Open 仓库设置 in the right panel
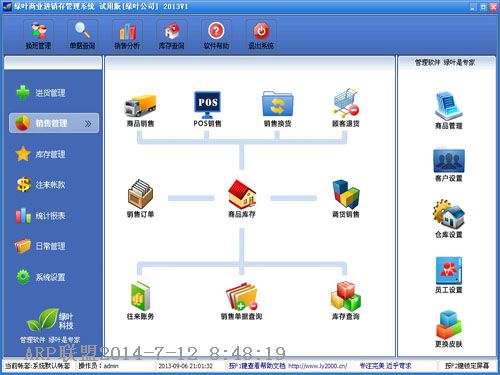The width and height of the screenshot is (500, 375). [x=449, y=219]
